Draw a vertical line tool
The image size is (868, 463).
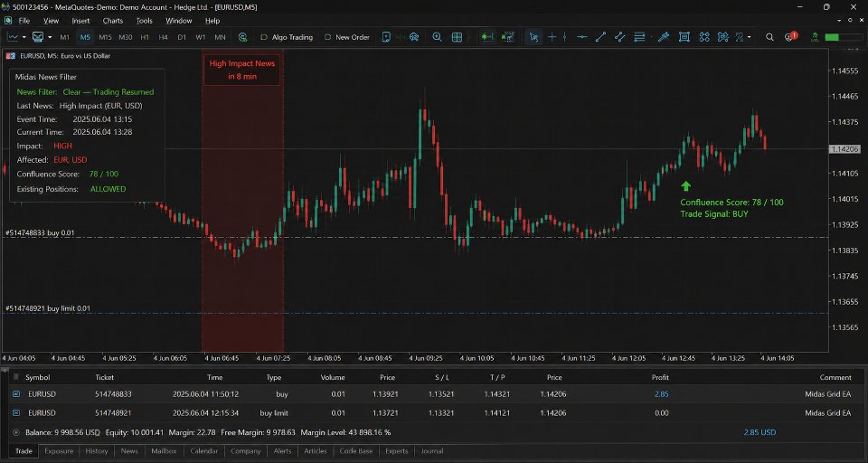[564, 37]
